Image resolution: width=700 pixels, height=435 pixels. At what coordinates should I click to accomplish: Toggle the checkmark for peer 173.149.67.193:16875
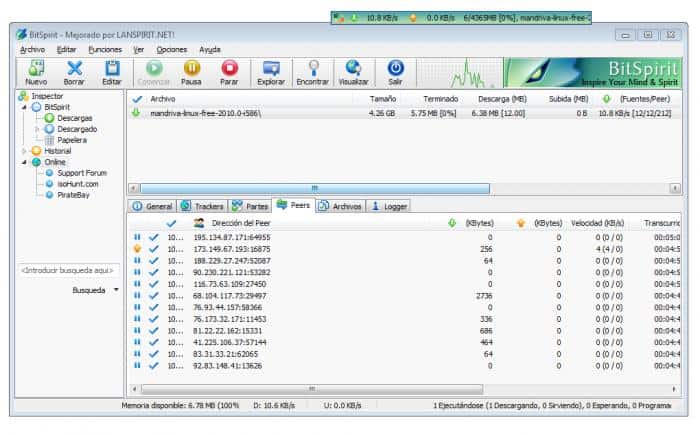(x=154, y=249)
